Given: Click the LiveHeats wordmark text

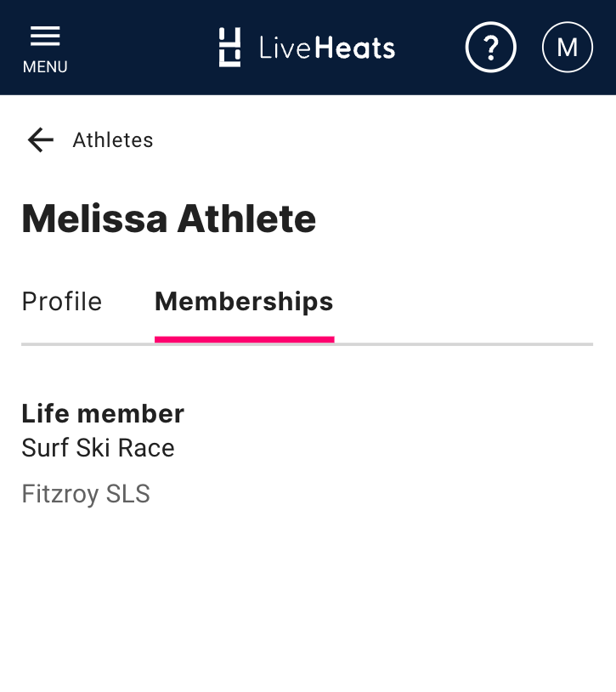Looking at the screenshot, I should [327, 48].
